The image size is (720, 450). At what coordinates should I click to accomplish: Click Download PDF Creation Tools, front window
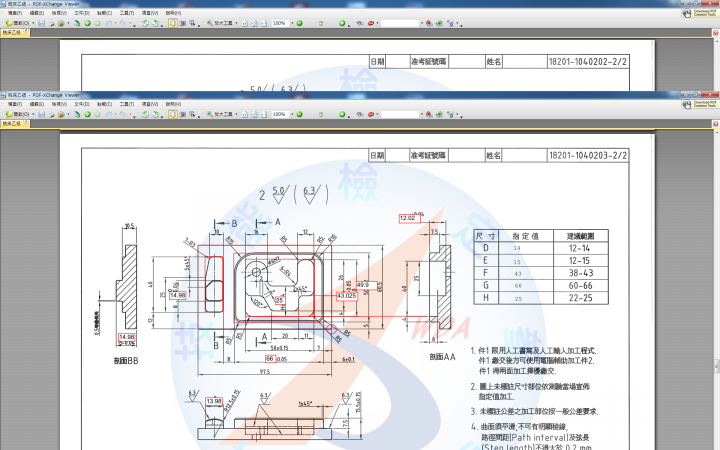point(700,104)
